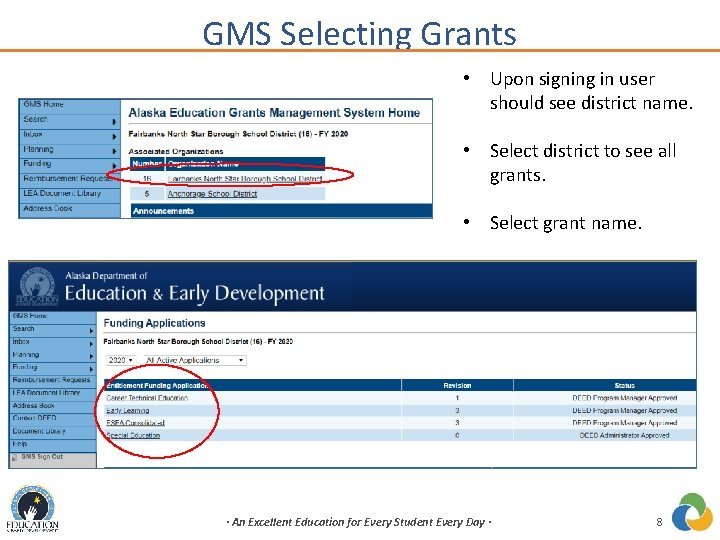Viewport: 720px width, 540px height.
Task: Open LEA Document Library in upper sidebar
Action: pyautogui.click(x=62, y=193)
